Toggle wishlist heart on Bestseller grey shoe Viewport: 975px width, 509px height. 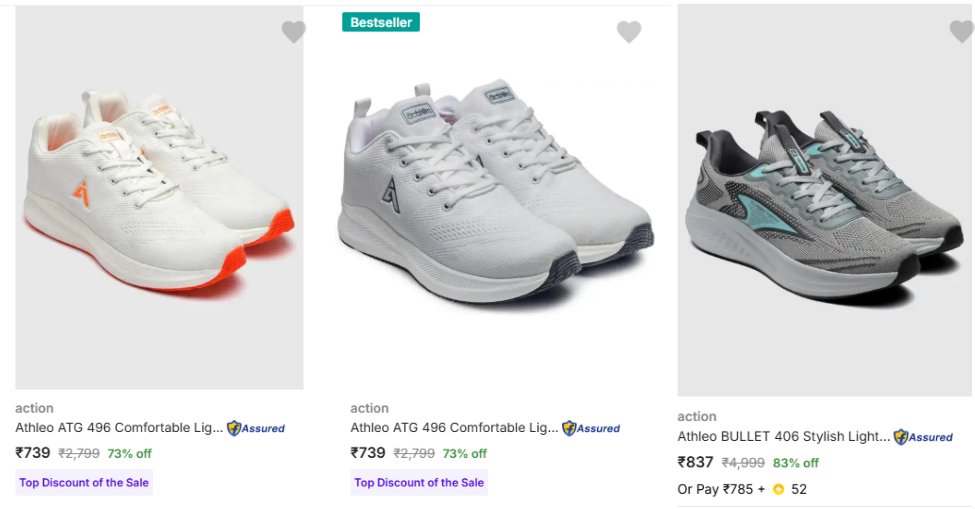628,32
